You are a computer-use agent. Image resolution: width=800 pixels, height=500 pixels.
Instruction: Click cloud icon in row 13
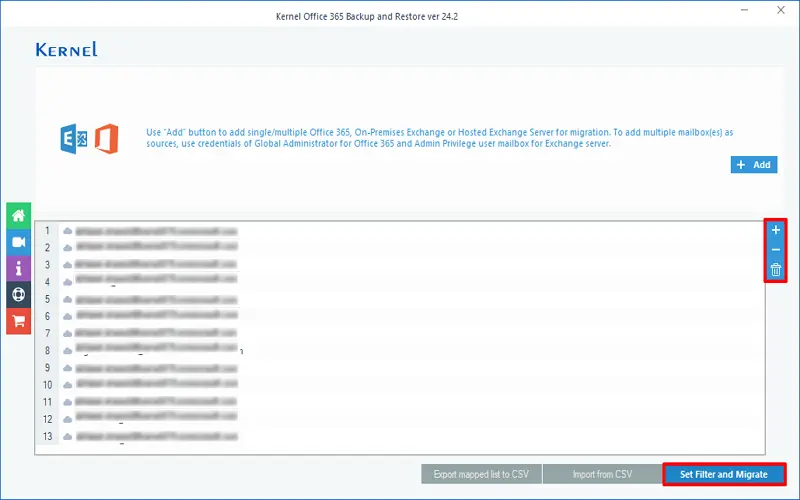[x=67, y=437]
